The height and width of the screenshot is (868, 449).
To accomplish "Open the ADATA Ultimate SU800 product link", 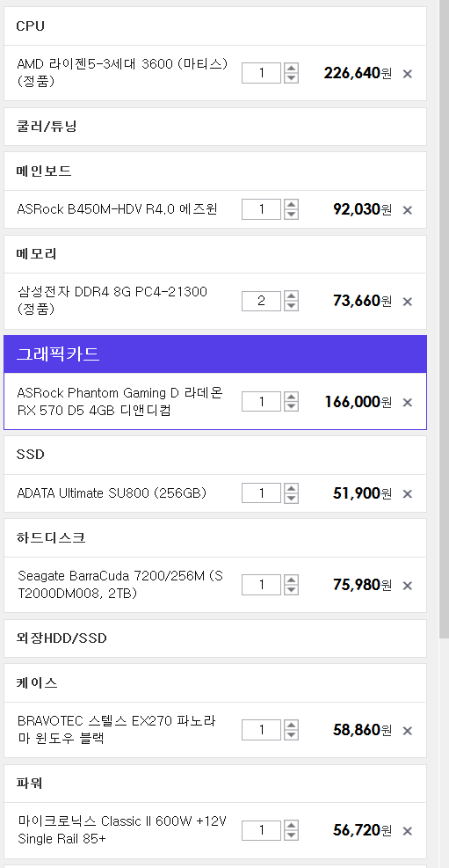I will click(112, 492).
